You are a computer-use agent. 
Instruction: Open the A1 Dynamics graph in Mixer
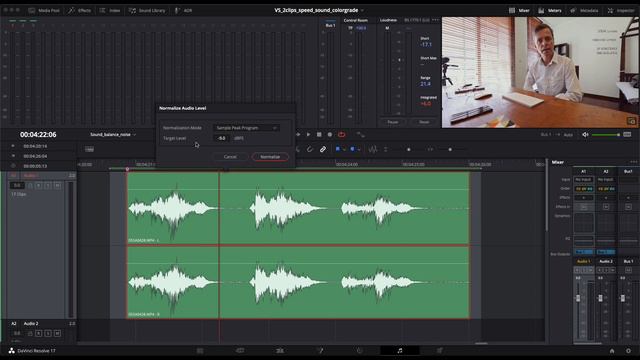pyautogui.click(x=584, y=222)
